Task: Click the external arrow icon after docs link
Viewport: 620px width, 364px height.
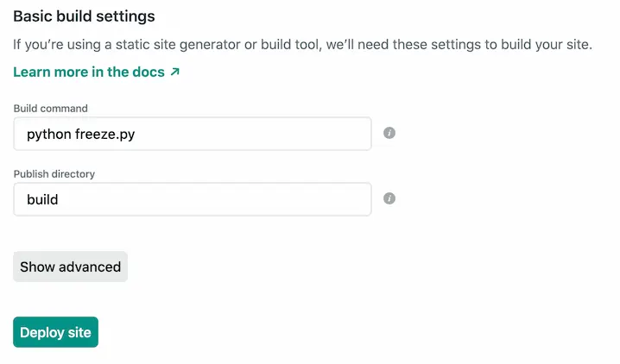Action: pyautogui.click(x=175, y=72)
